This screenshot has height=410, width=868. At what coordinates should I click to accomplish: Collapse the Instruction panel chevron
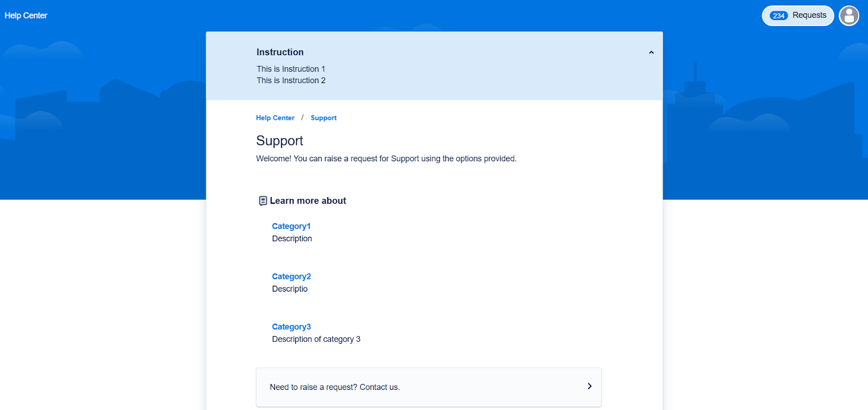pos(651,53)
